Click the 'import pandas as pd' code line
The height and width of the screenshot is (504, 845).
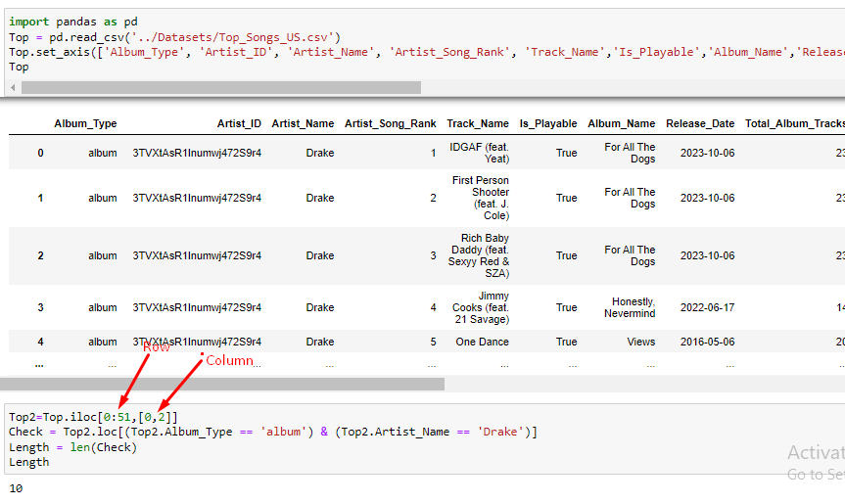click(73, 23)
